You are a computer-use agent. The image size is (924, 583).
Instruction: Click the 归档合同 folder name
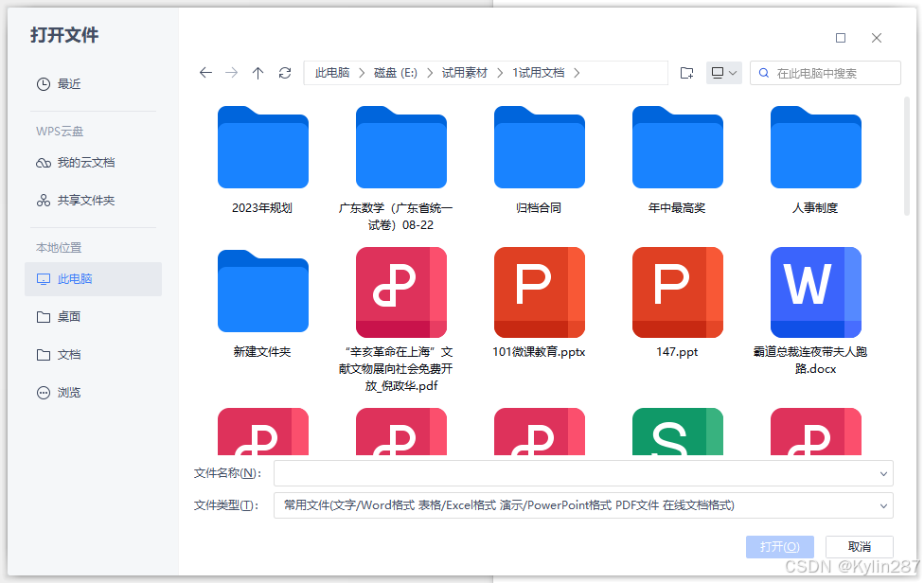pyautogui.click(x=539, y=208)
